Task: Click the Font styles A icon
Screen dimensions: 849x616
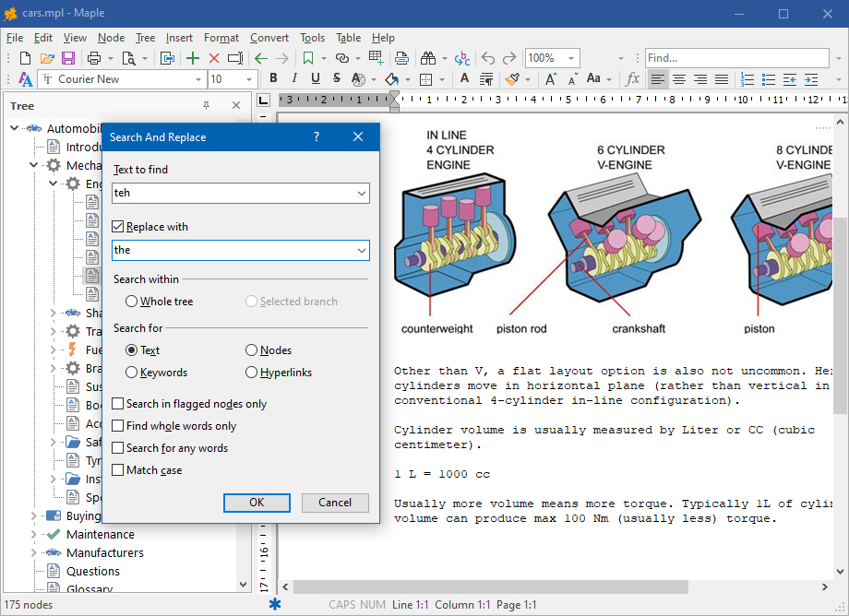Action: [26, 79]
